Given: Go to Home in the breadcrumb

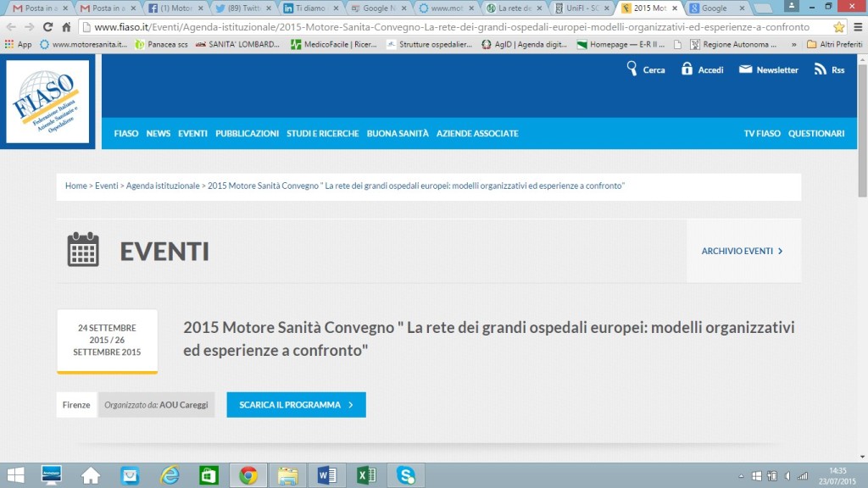Looking at the screenshot, I should click(x=75, y=186).
